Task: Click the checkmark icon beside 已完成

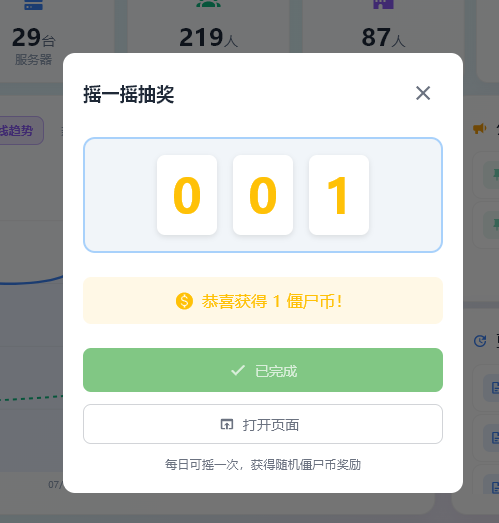Action: 238,370
